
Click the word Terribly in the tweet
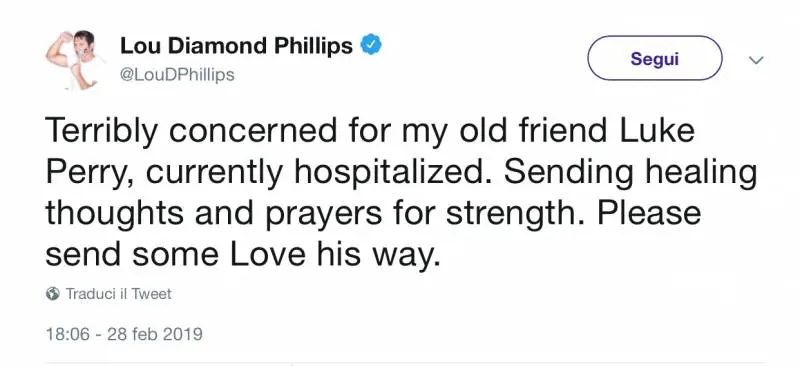[x=102, y=132]
